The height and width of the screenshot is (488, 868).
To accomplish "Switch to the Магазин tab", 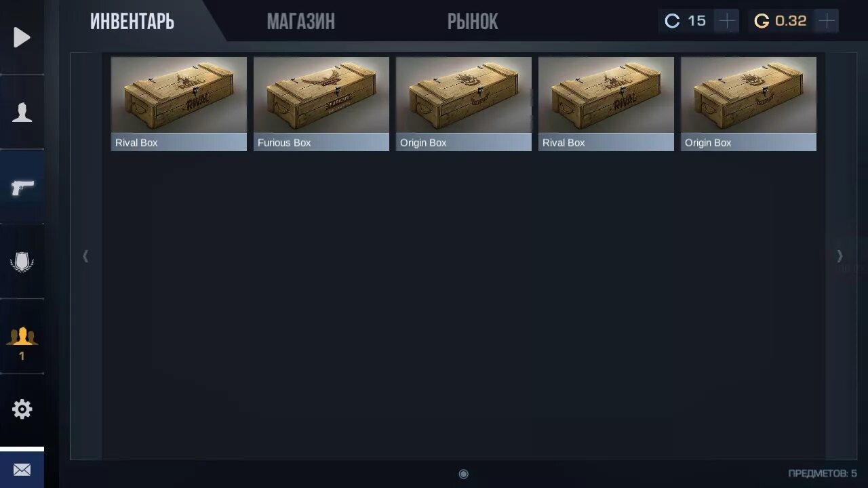I will pos(300,22).
